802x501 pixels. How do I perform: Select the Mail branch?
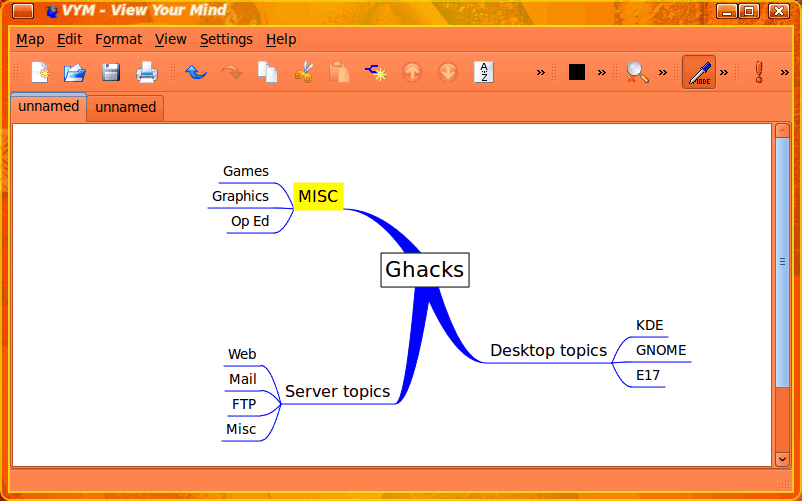point(242,379)
